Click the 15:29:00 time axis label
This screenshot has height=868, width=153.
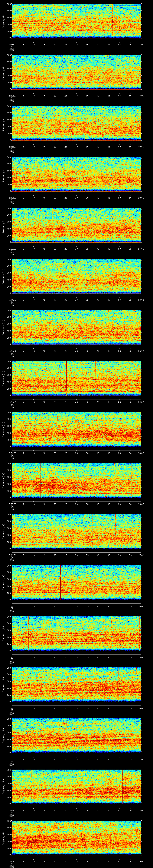pyautogui.click(x=12, y=708)
